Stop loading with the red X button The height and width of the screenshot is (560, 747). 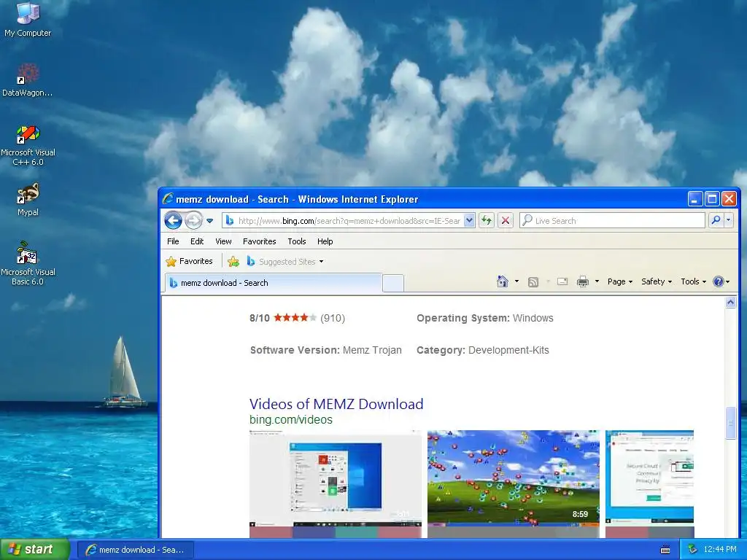(506, 220)
